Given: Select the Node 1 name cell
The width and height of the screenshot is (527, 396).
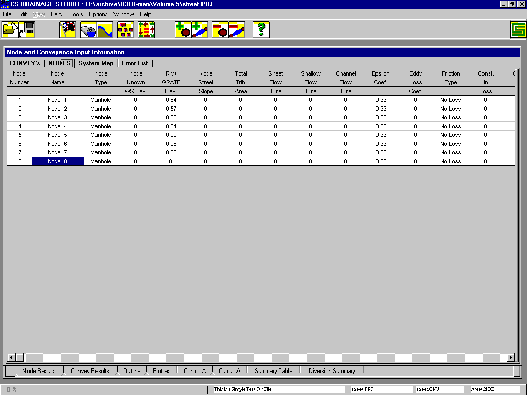Looking at the screenshot, I should 58,100.
